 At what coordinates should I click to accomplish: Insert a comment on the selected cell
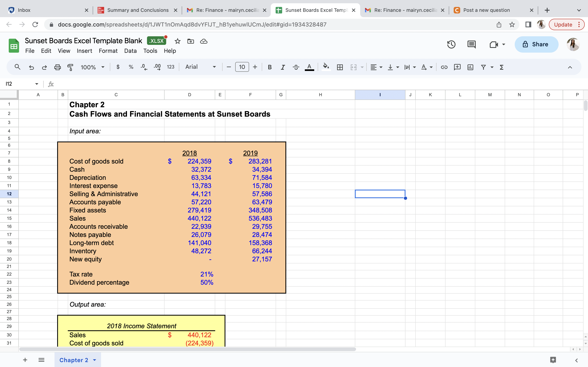coord(457,67)
